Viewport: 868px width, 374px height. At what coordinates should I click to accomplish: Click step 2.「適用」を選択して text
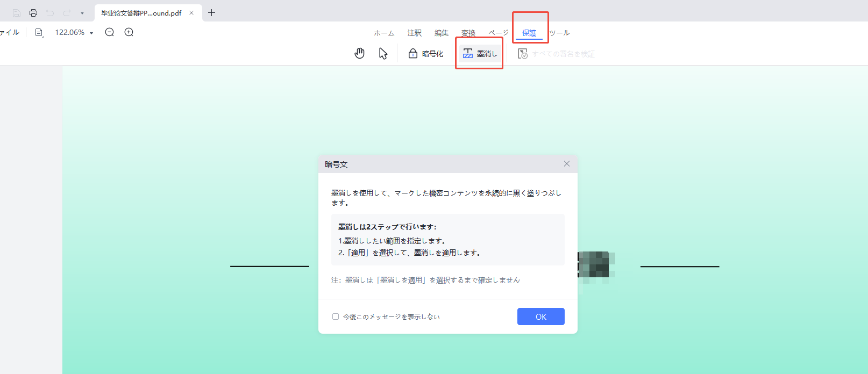coord(409,253)
